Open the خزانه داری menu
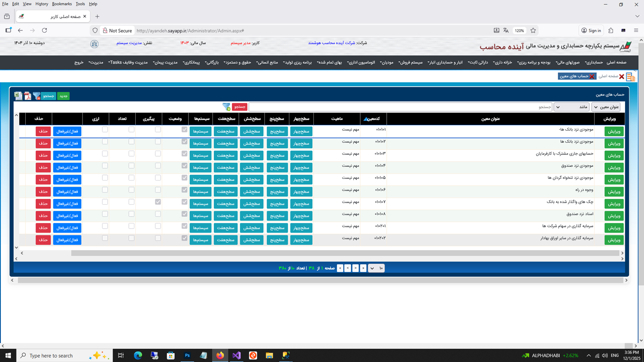 502,63
